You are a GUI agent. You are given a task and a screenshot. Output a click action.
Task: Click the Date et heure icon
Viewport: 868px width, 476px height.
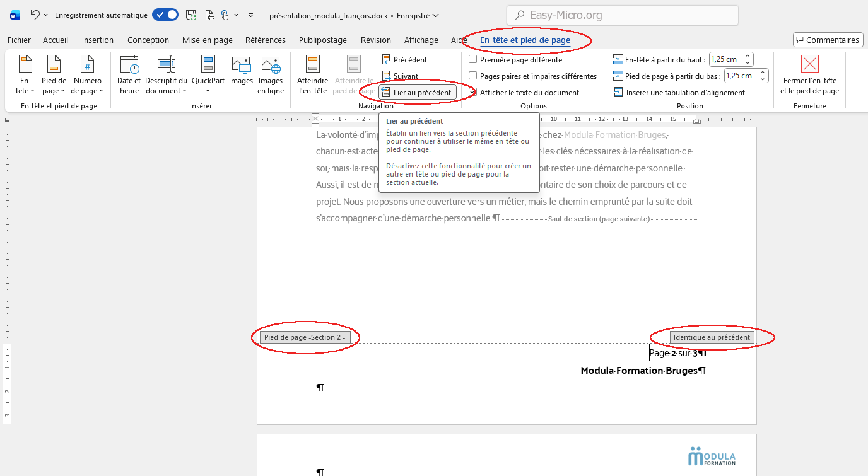pos(129,65)
